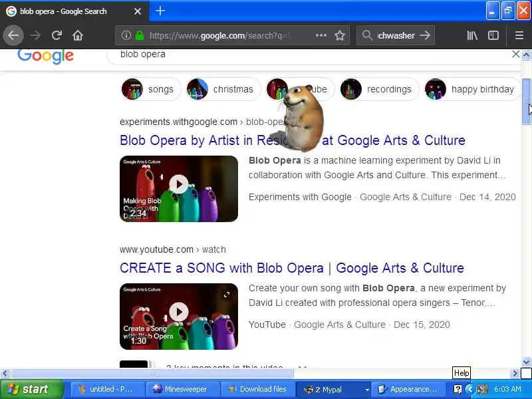Bookmark this page with the star
Image resolution: width=532 pixels, height=399 pixels.
click(340, 35)
